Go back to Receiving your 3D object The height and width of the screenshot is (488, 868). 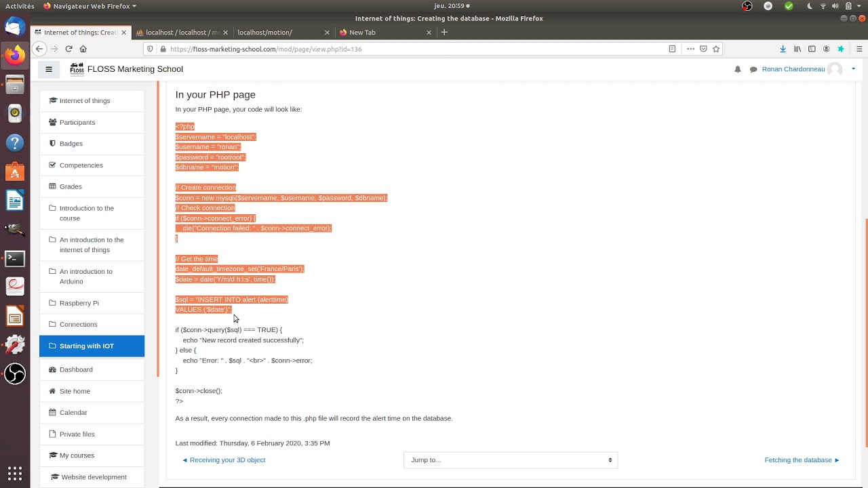pos(224,460)
